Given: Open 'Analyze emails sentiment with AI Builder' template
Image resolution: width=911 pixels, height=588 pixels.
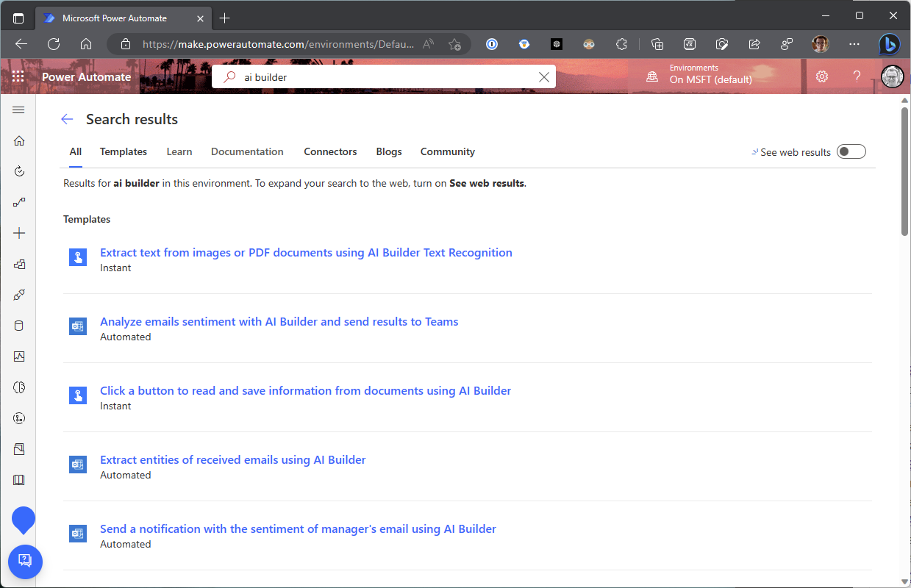Looking at the screenshot, I should (x=279, y=321).
